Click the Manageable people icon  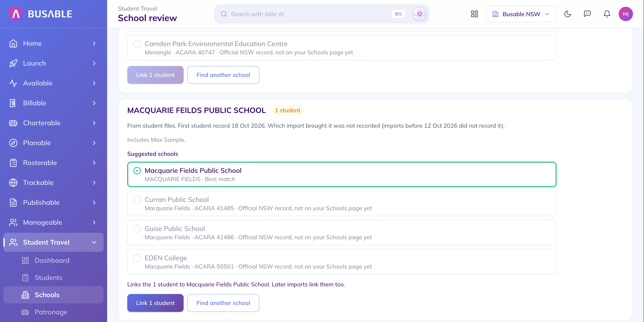13,222
